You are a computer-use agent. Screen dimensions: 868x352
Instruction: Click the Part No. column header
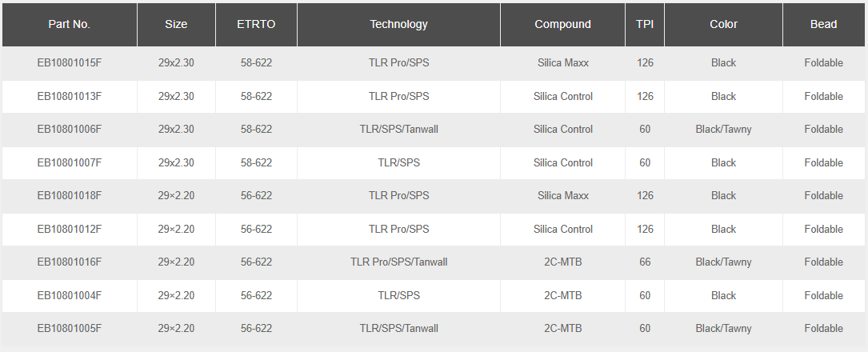(70, 24)
